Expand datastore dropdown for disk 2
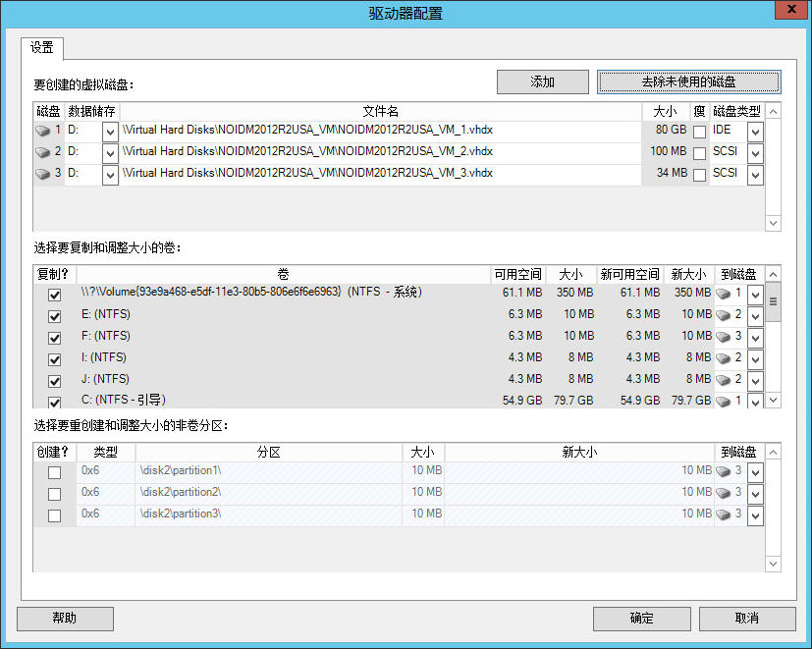Viewport: 812px width, 649px height. click(110, 153)
